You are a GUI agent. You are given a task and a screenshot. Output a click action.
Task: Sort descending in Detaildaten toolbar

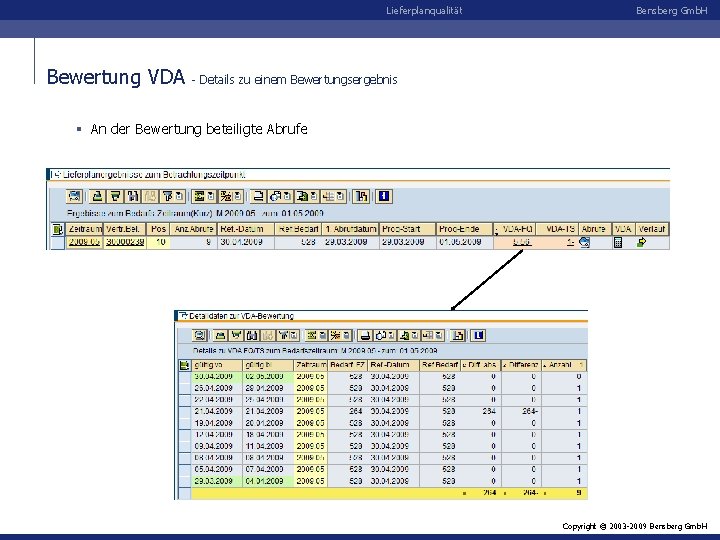coord(236,335)
